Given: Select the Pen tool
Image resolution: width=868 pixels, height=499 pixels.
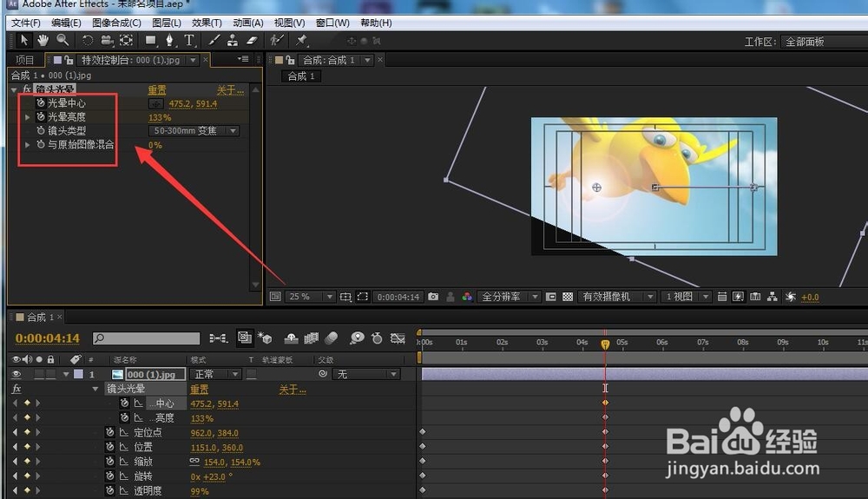Looking at the screenshot, I should click(x=169, y=40).
